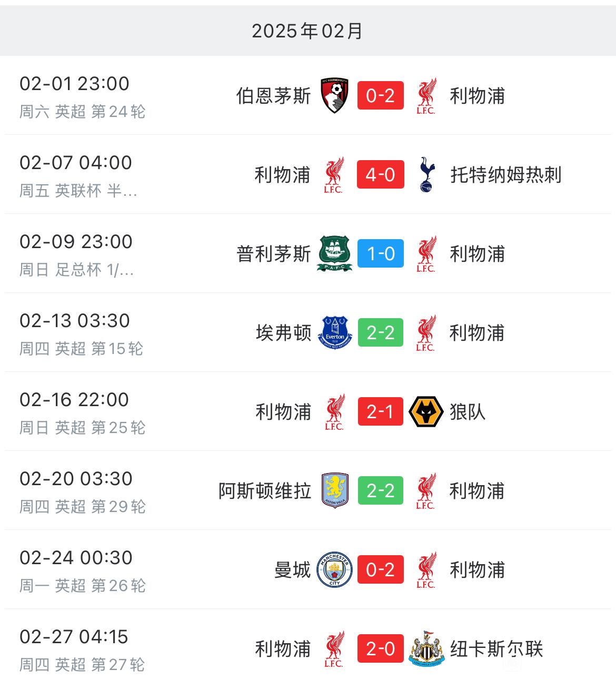Click Liverpool crest in the 02-01 match
The width and height of the screenshot is (616, 679).
(426, 95)
